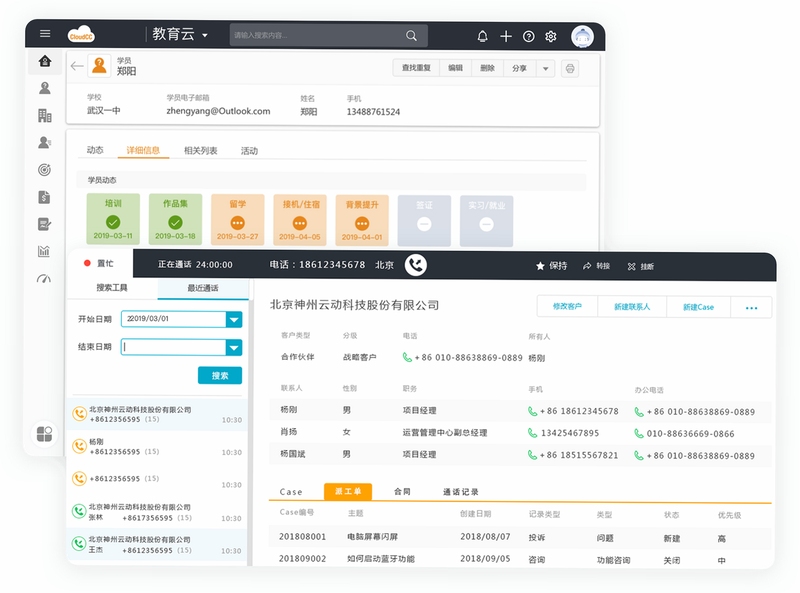Viewport: 800px width, 593px height.
Task: Click the user avatar in header
Action: coord(582,36)
